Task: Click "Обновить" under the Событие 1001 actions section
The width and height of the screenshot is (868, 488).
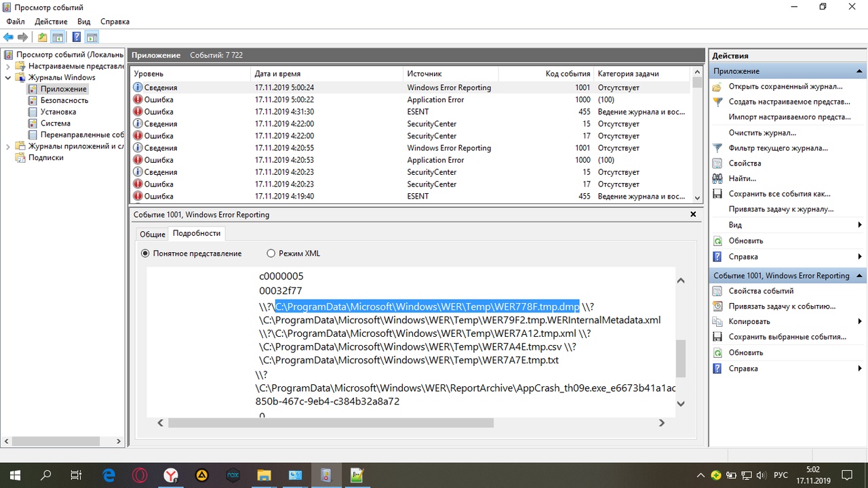Action: (745, 352)
